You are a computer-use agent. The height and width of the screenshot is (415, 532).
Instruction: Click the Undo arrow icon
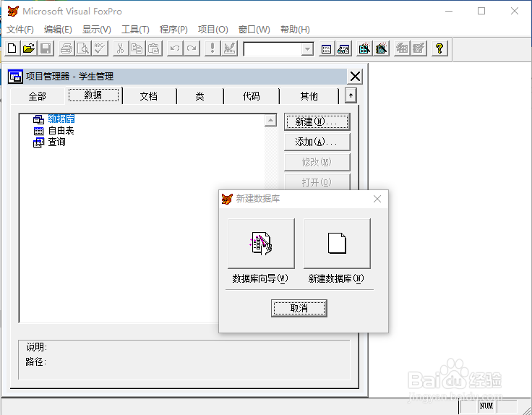click(175, 48)
